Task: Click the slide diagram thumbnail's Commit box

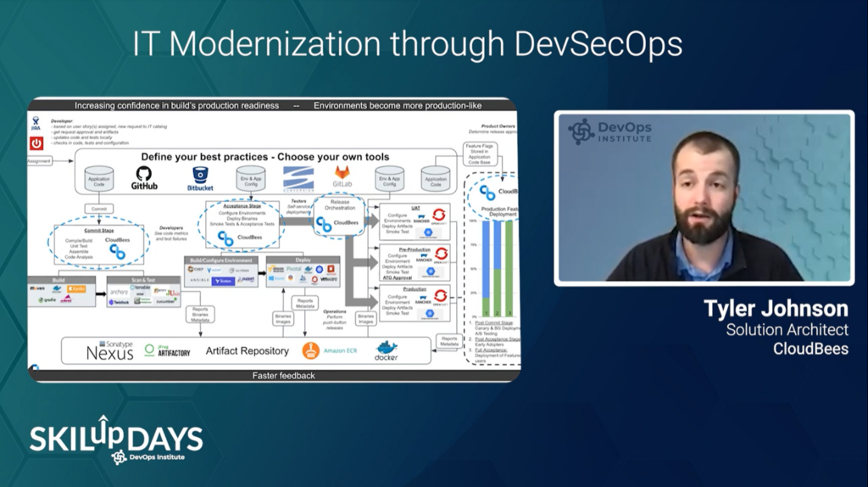Action: [99, 209]
